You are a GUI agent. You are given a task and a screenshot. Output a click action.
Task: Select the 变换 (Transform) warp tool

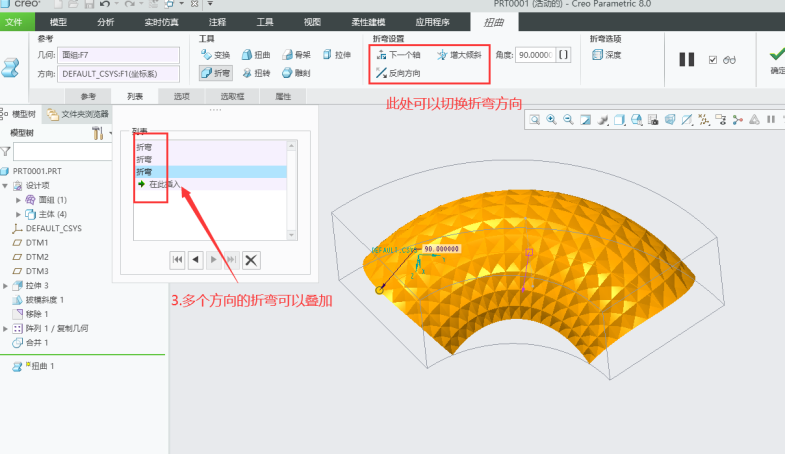(x=215, y=55)
